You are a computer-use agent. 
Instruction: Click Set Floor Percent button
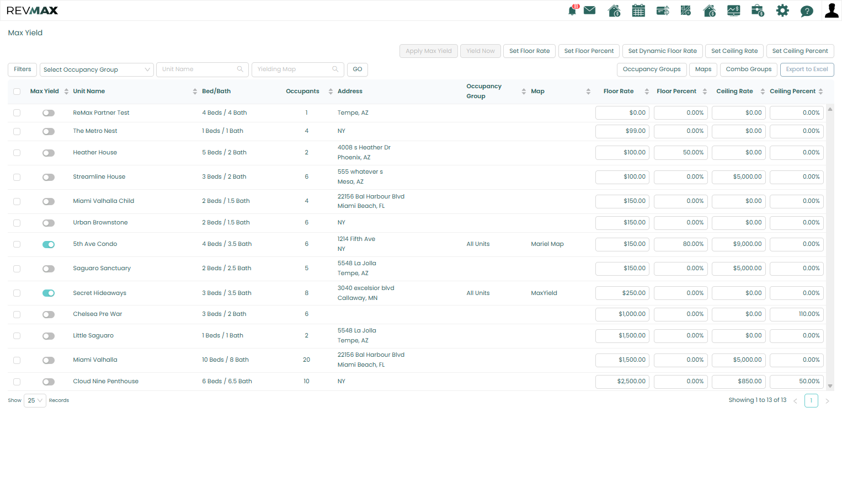pyautogui.click(x=589, y=51)
